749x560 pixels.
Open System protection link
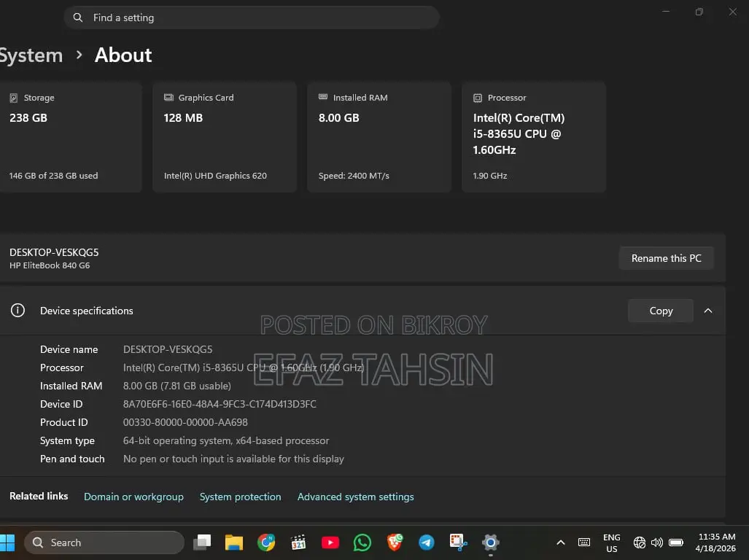240,497
